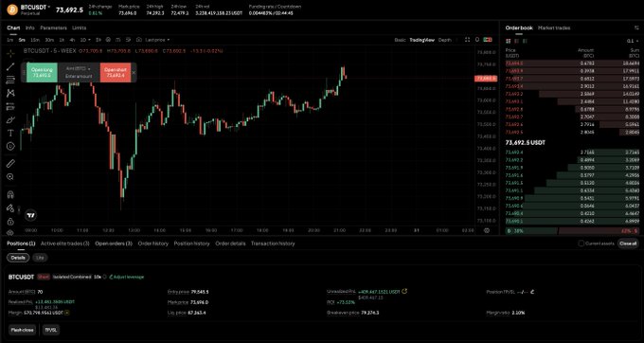
Task: Click the TP/SL button
Action: point(51,330)
